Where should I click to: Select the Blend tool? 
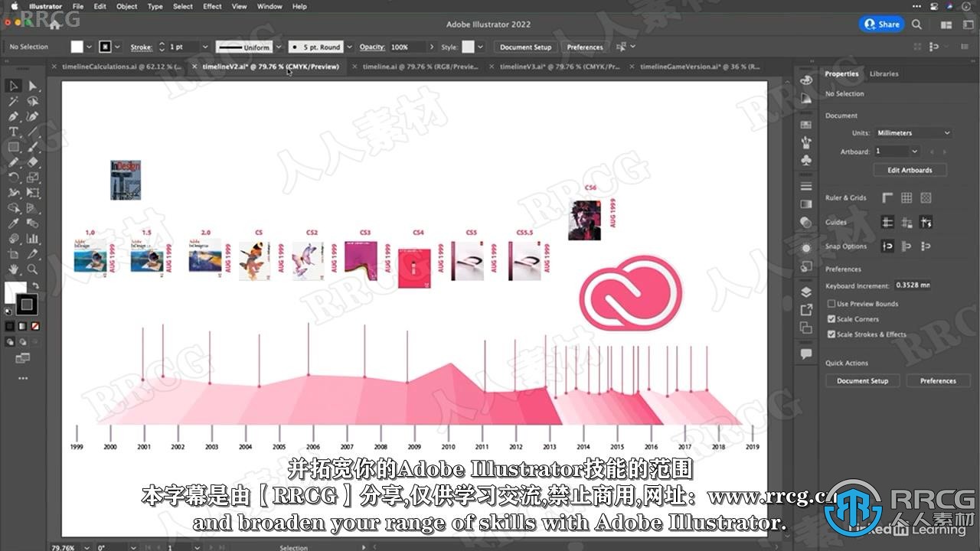click(x=33, y=223)
